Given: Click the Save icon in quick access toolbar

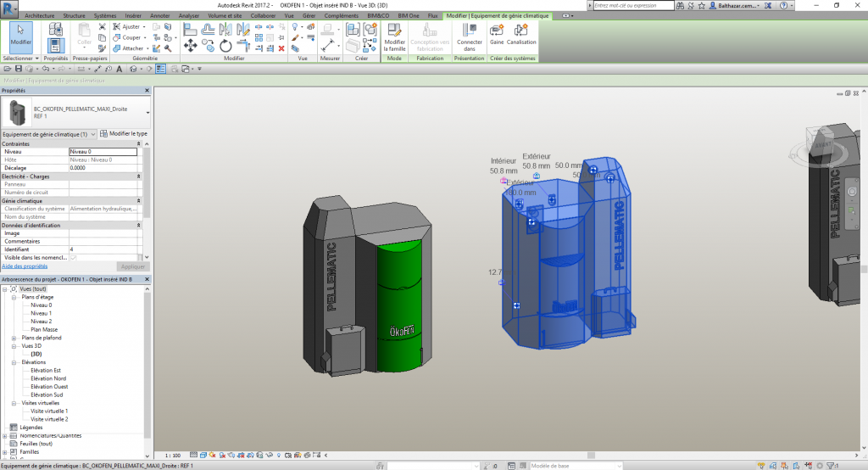Looking at the screenshot, I should point(19,68).
